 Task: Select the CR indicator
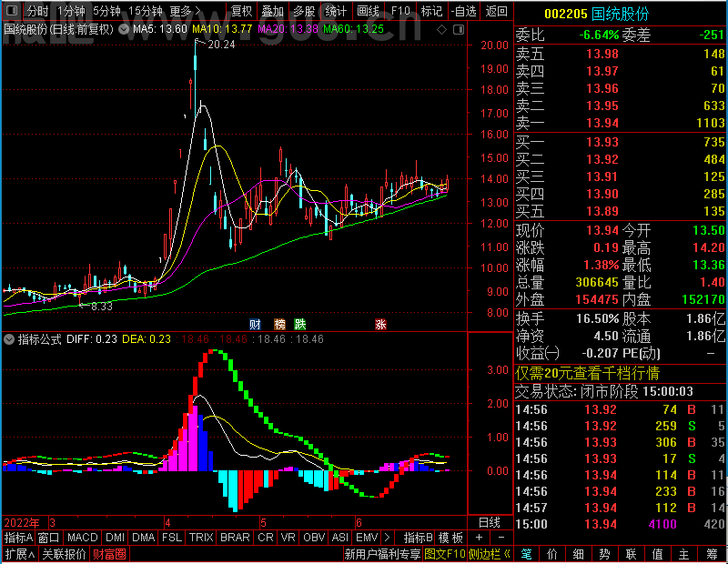click(266, 538)
